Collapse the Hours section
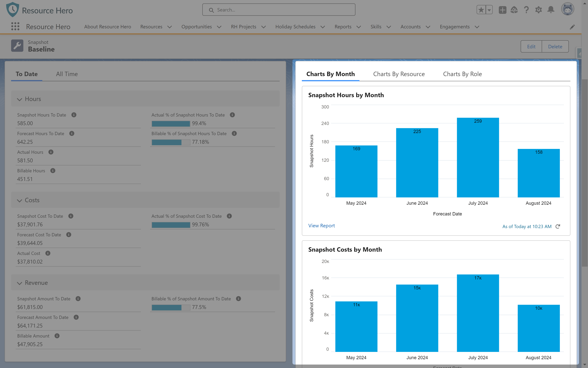588x368 pixels. (x=20, y=99)
